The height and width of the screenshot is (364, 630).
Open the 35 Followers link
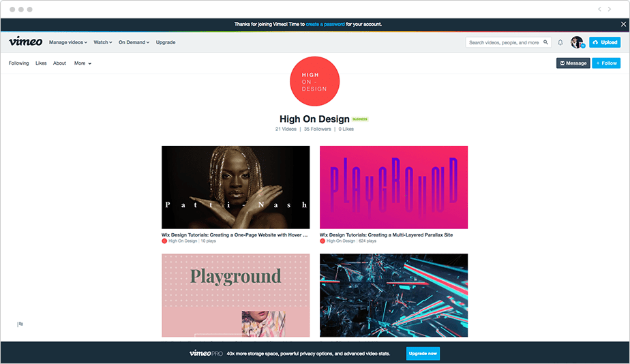(x=318, y=129)
